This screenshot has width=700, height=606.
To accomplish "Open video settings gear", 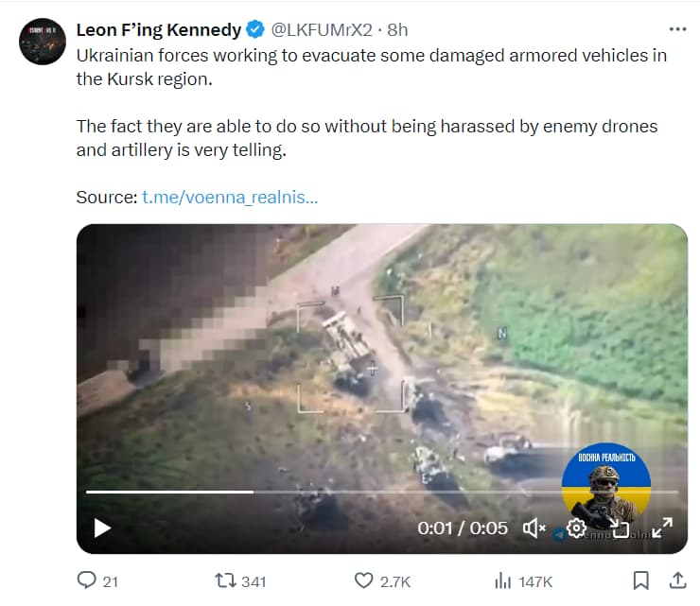I will coord(577,528).
